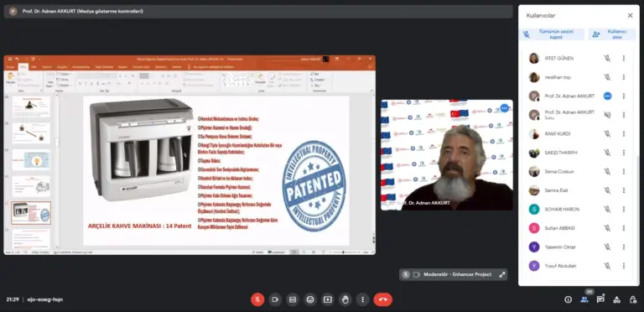This screenshot has width=644, height=312.
Task: Open more options for SAEID THARIFH
Action: (624, 153)
